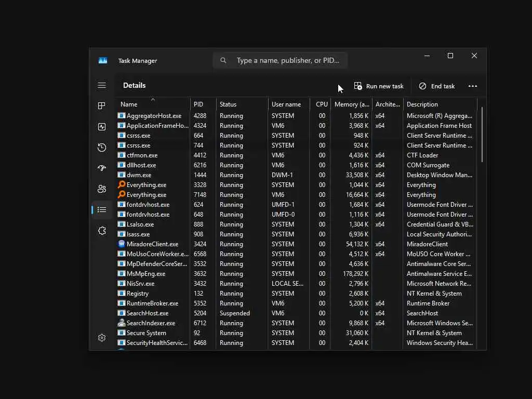Click the Suspended status cell
The height and width of the screenshot is (399, 532).
pyautogui.click(x=234, y=313)
